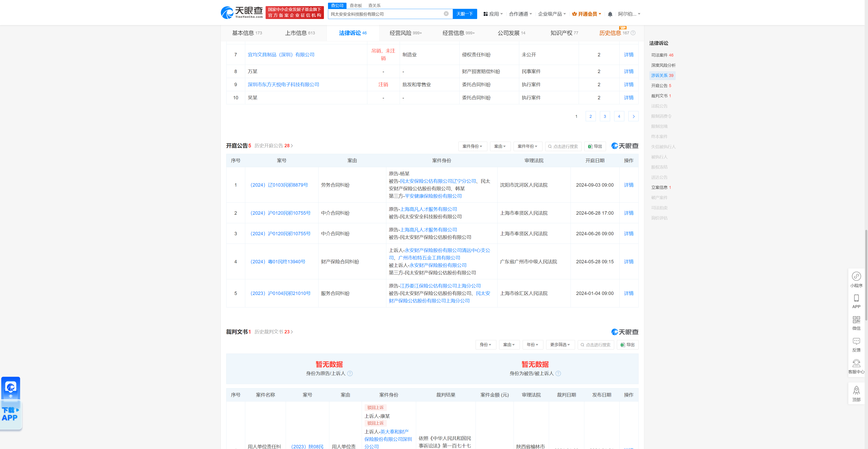The image size is (868, 449).
Task: Open 开庭公告 案由 filter
Action: pos(500,146)
